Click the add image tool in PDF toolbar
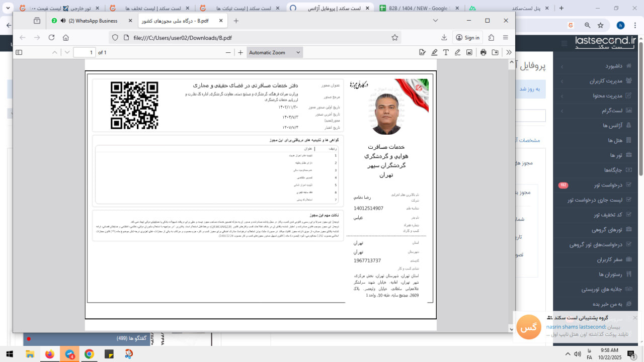Image resolution: width=644 pixels, height=362 pixels. pos(469,52)
